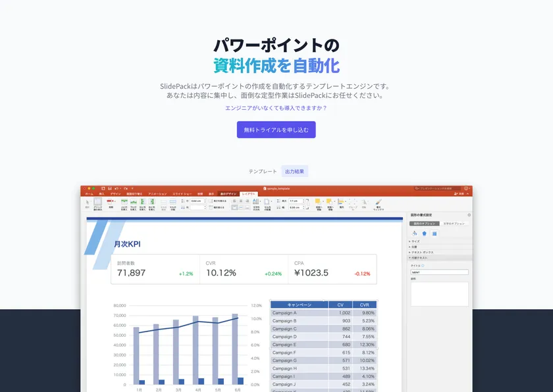Viewport: 553px width, 392px height.
Task: Switch to the ホーム ribbon tab
Action: tap(90, 194)
